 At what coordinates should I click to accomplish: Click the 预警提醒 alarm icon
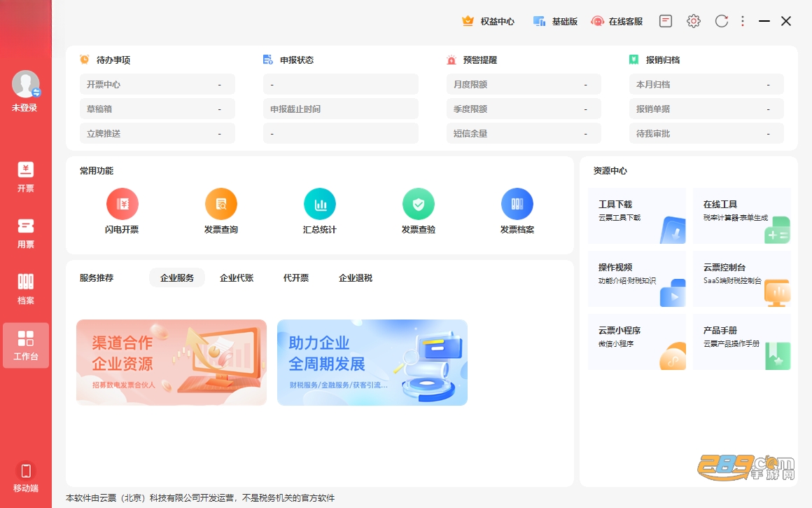click(451, 60)
